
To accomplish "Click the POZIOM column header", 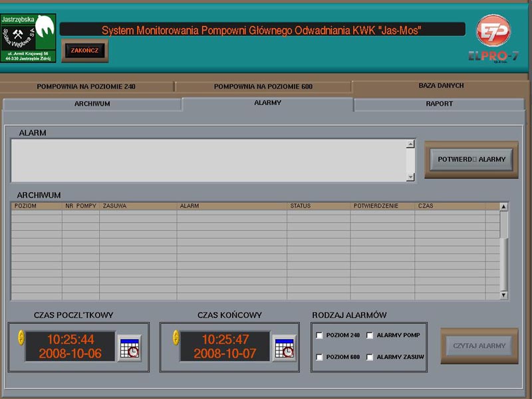I will tap(37, 206).
